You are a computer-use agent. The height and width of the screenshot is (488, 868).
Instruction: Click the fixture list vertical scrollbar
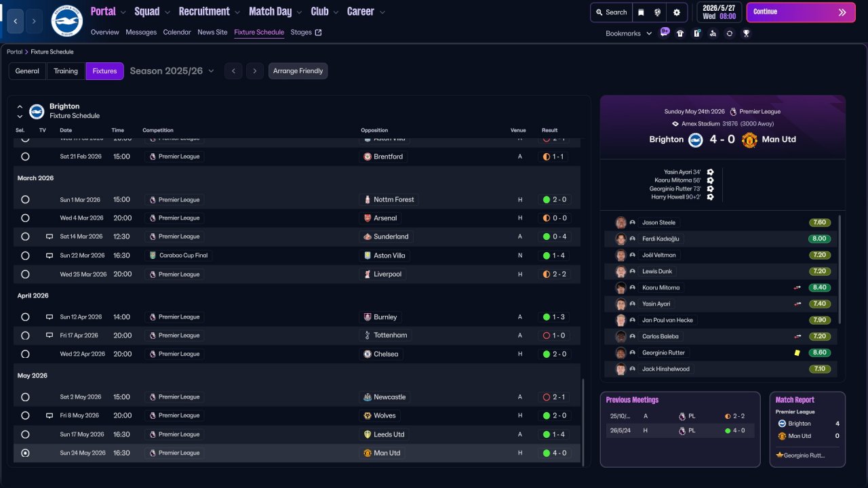pyautogui.click(x=583, y=422)
